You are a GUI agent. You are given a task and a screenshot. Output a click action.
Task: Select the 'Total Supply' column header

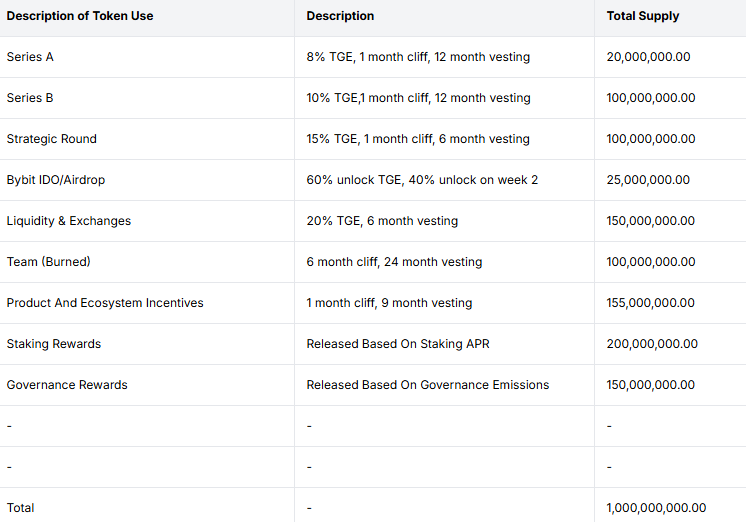tap(643, 16)
